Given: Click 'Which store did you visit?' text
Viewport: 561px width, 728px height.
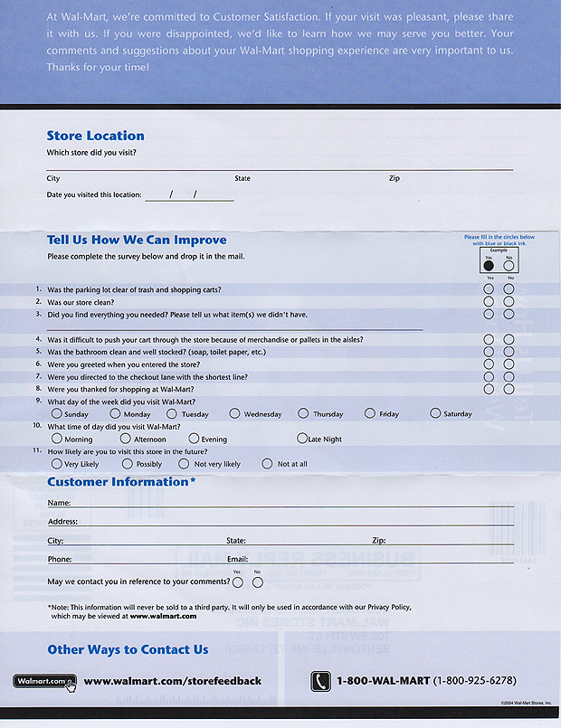Looking at the screenshot, I should [x=91, y=153].
